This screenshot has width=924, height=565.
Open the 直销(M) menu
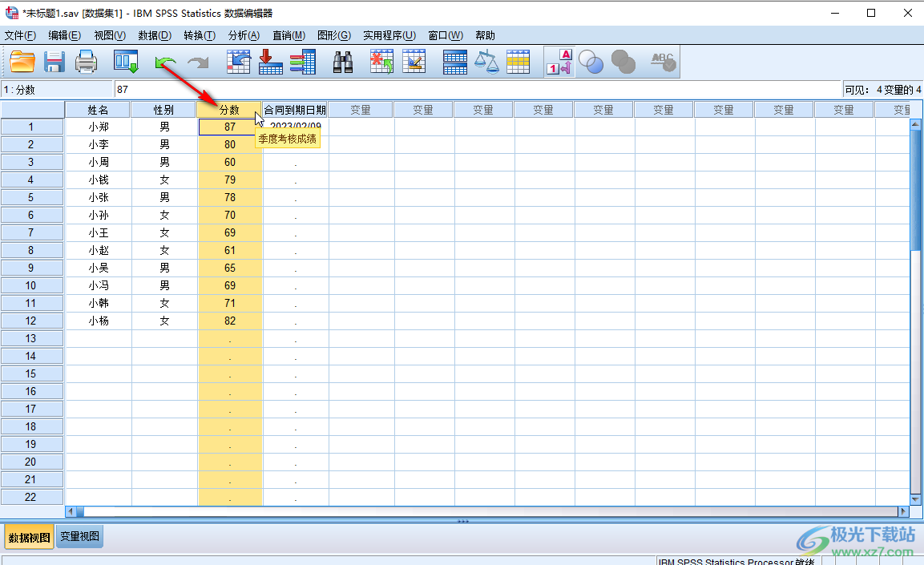click(288, 35)
